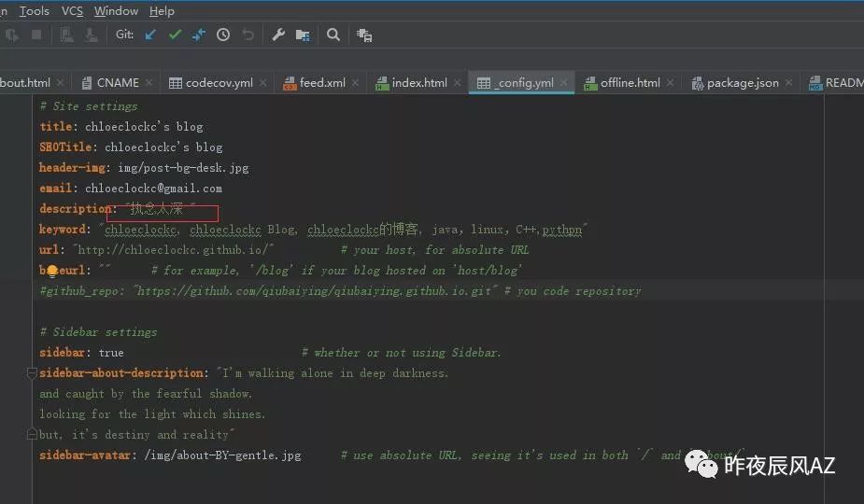Close the package.json tab

(789, 82)
